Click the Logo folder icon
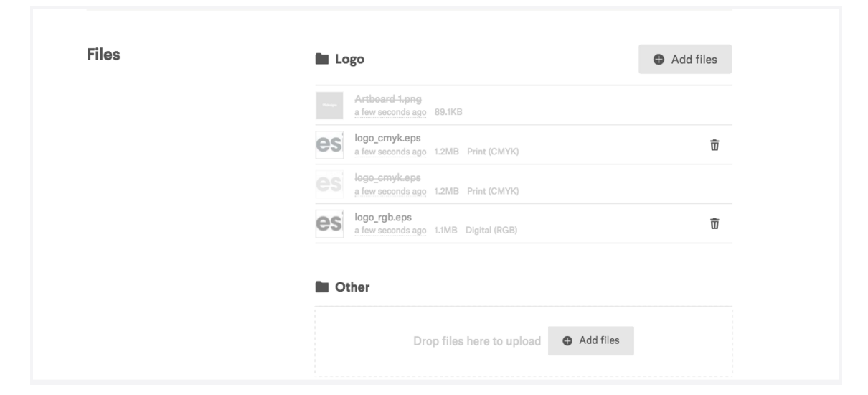Viewport: 868px width, 395px height. click(322, 60)
